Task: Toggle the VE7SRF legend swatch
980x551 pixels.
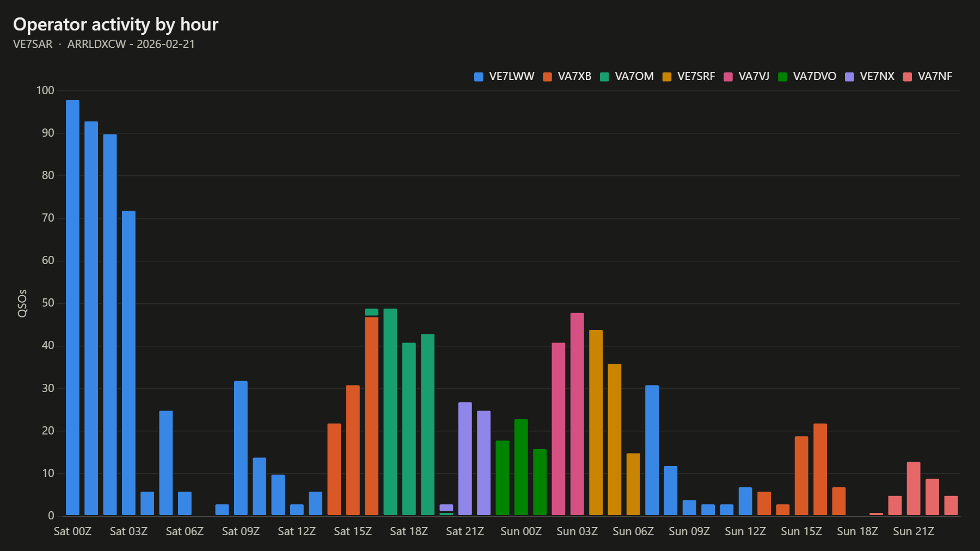Action: click(667, 77)
